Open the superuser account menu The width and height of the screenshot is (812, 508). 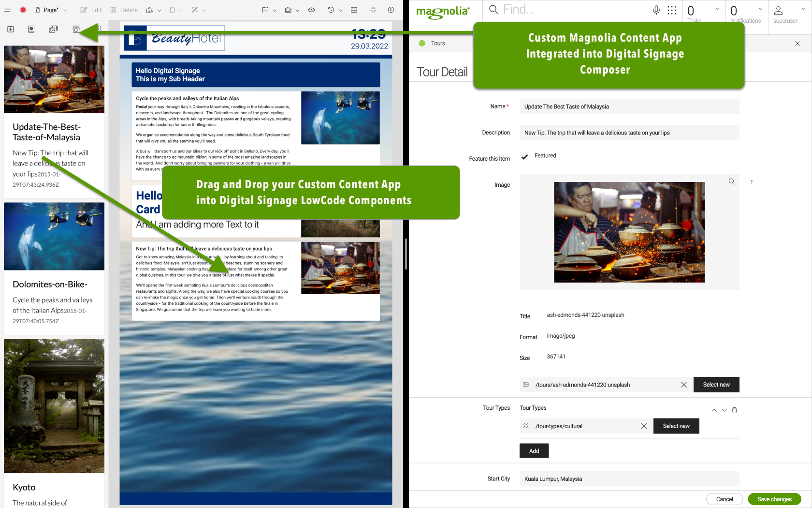(x=785, y=14)
